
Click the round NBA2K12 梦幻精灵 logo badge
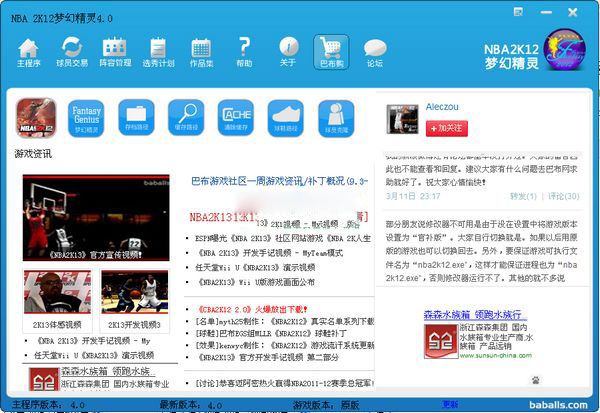(x=565, y=50)
